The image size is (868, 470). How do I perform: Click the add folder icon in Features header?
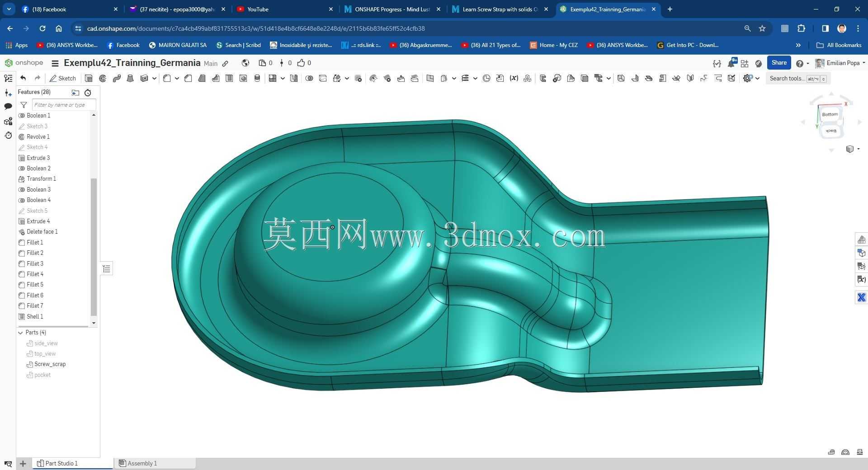coord(75,93)
